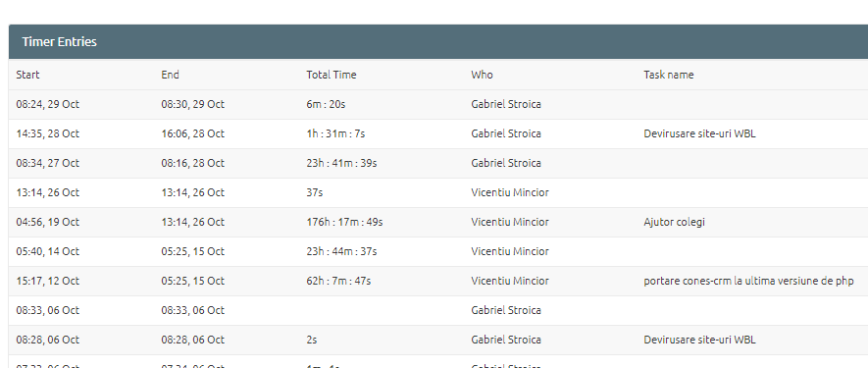
Task: Select the 176h : 17m : 49s entry
Action: coord(344,222)
